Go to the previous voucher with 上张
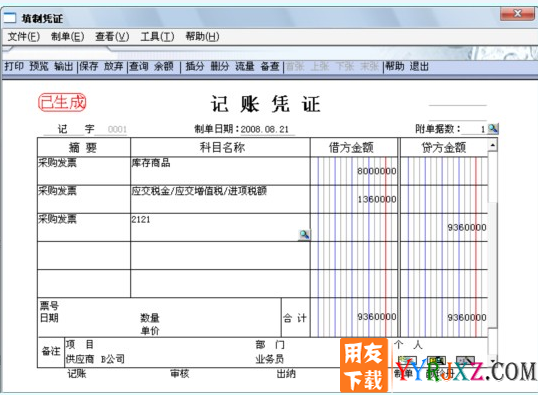The image size is (538, 395). click(320, 66)
